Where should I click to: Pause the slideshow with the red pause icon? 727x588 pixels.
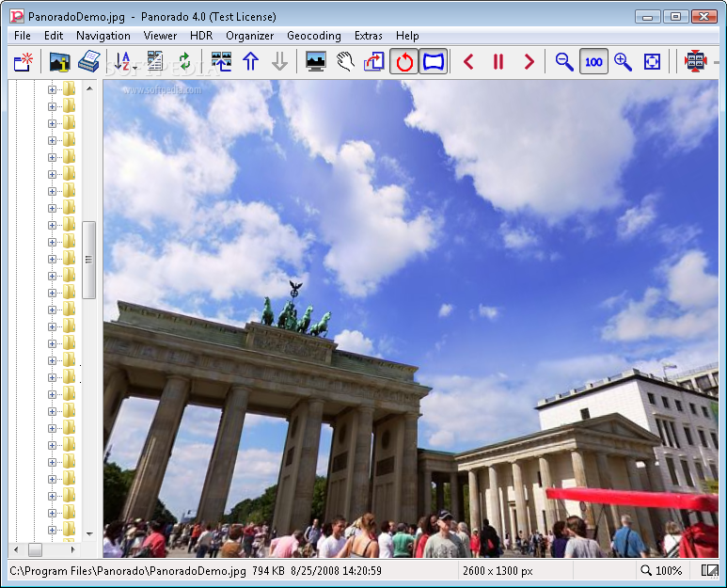498,62
